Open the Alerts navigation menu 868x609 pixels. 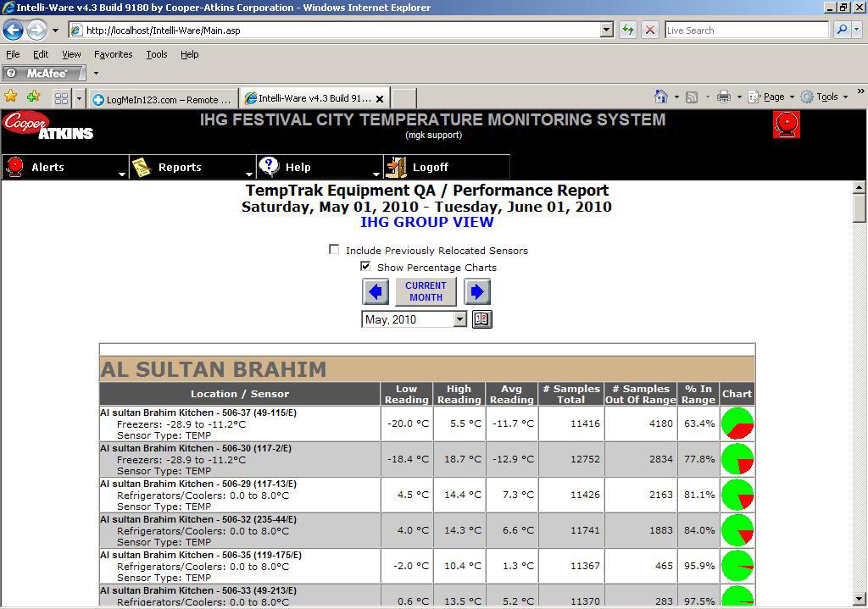click(64, 167)
